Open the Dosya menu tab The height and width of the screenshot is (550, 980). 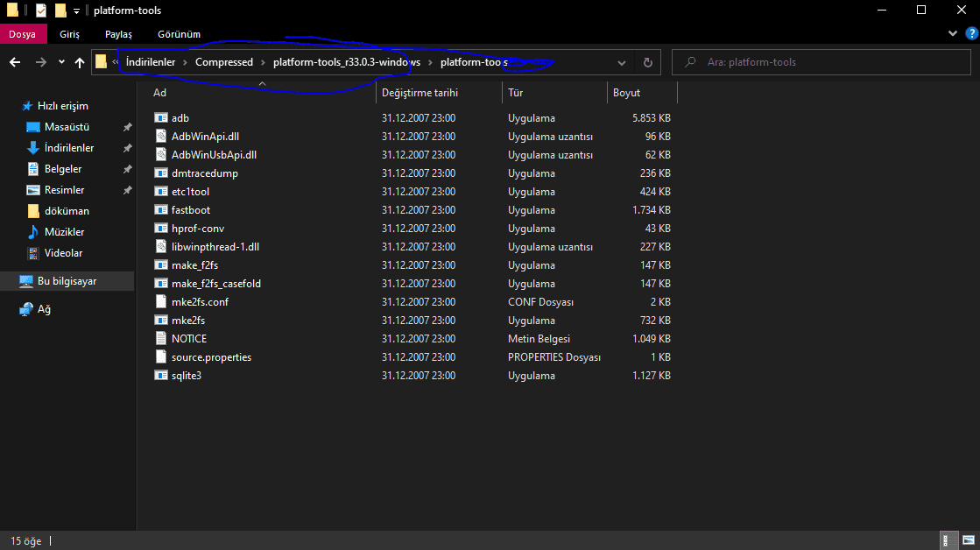pos(23,34)
